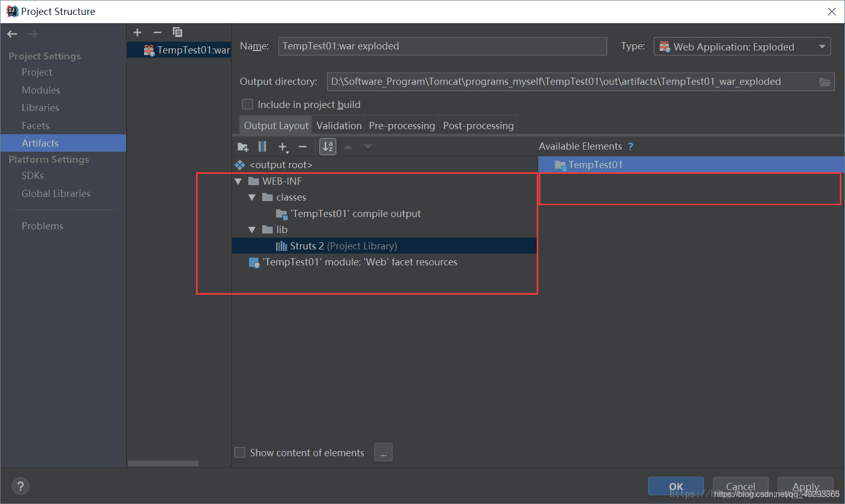
Task: Navigate back with the left arrow icon
Action: 12,33
